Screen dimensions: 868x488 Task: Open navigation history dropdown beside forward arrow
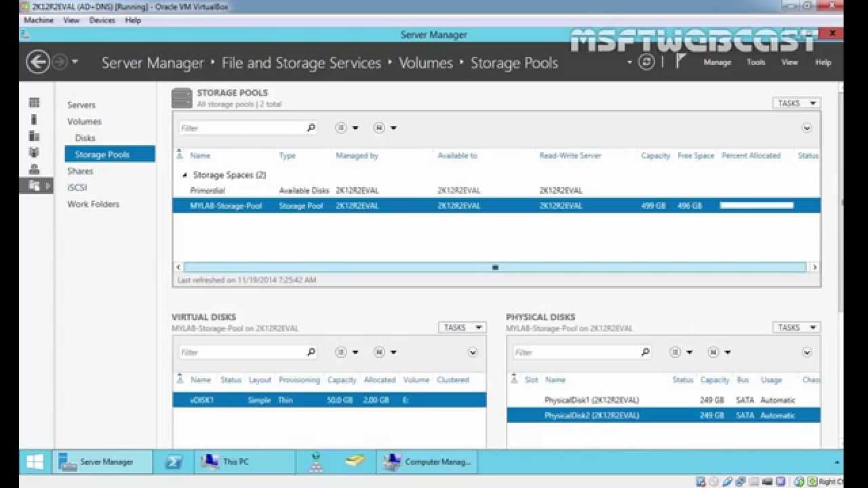click(x=75, y=62)
